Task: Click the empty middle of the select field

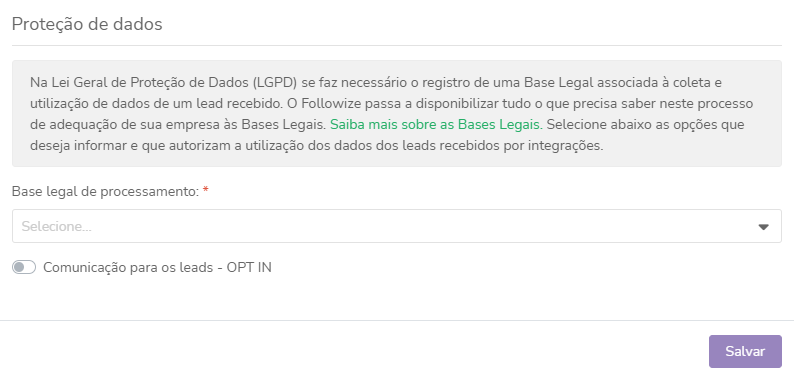Action: pos(396,226)
